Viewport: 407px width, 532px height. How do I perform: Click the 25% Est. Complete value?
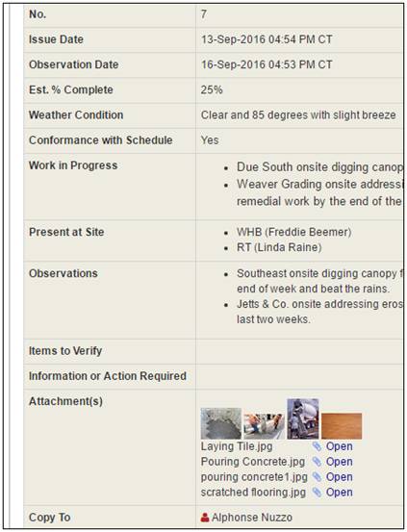tap(212, 89)
